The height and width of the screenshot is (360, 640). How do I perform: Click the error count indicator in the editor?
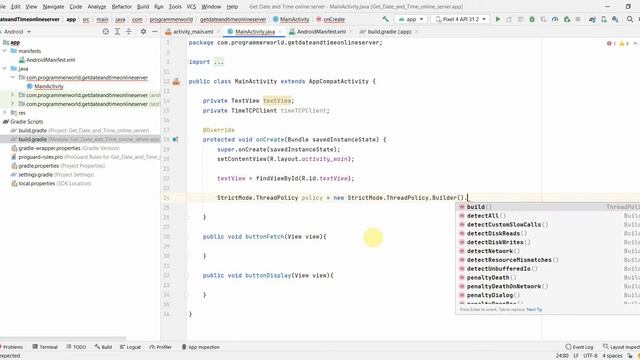click(611, 43)
